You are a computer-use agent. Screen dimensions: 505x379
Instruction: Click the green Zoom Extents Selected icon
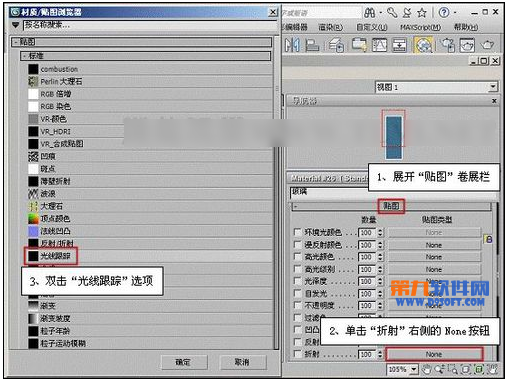pyautogui.click(x=479, y=369)
